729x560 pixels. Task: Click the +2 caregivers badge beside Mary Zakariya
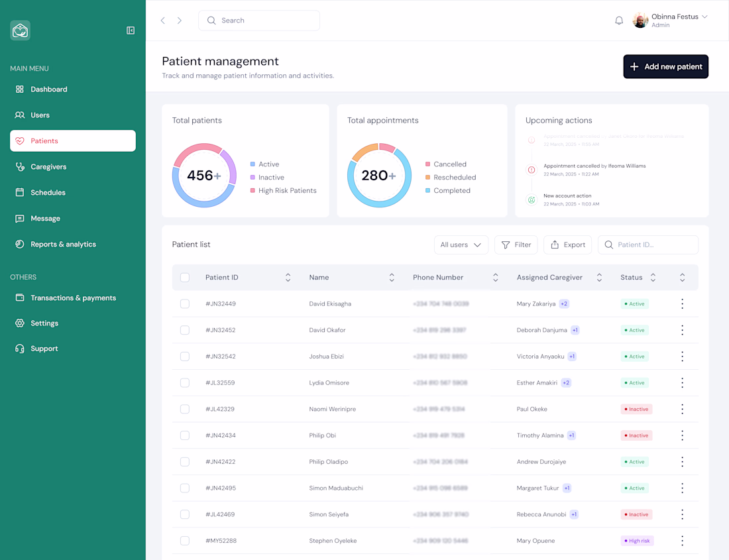pos(564,304)
